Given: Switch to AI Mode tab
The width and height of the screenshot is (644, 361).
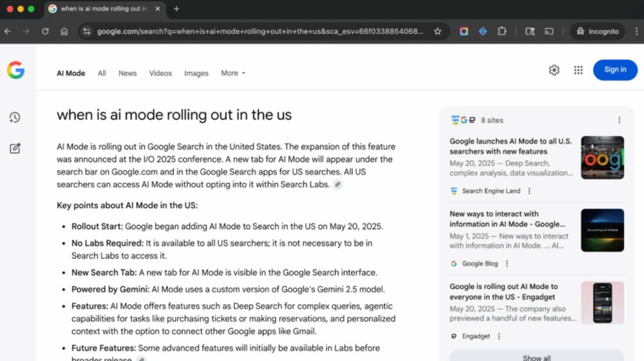Looking at the screenshot, I should point(71,73).
